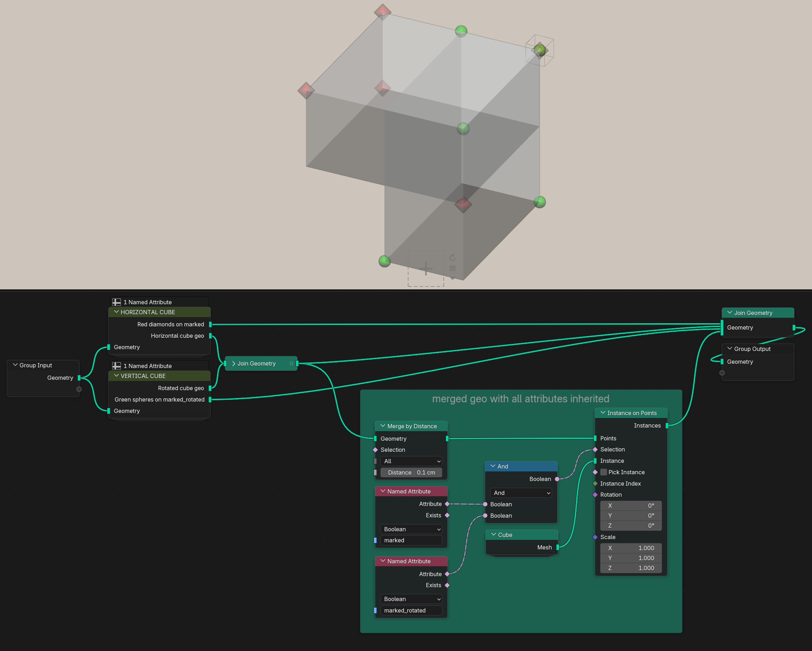Click the 'Green spheres on marked_rotated' label
Viewport: 812px width, 651px height.
159,399
